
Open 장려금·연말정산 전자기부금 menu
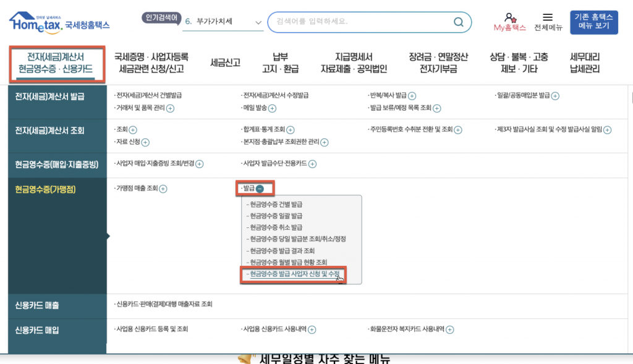pyautogui.click(x=438, y=63)
